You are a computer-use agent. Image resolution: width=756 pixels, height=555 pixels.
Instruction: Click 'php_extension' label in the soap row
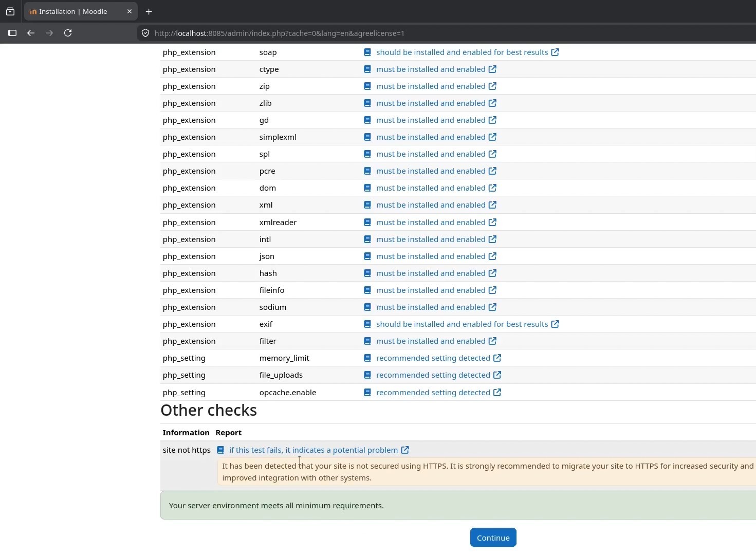coord(189,52)
